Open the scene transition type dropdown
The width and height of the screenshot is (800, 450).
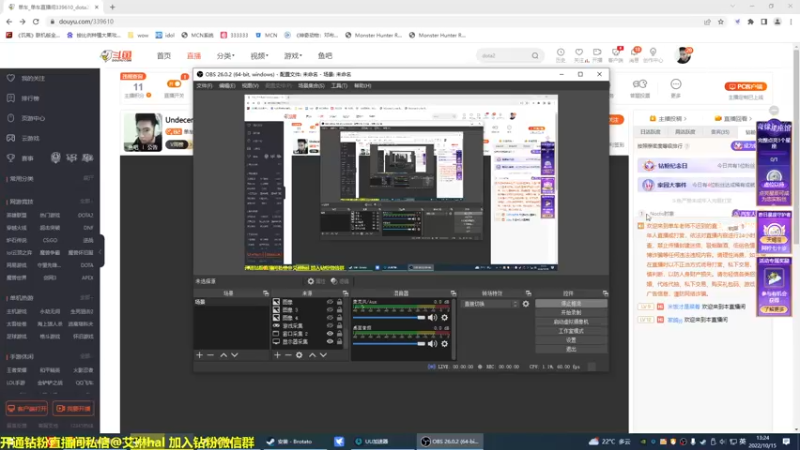click(x=490, y=304)
